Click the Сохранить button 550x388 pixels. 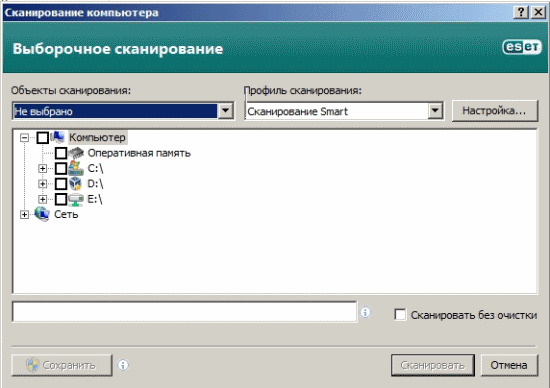(x=62, y=365)
